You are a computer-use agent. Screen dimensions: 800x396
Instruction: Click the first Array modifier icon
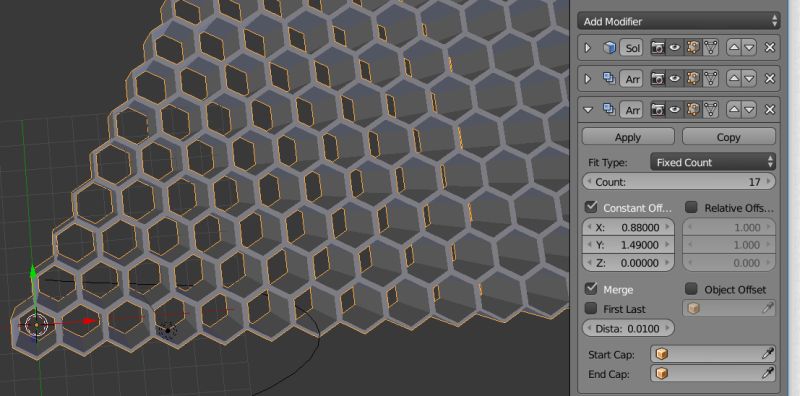[x=609, y=79]
